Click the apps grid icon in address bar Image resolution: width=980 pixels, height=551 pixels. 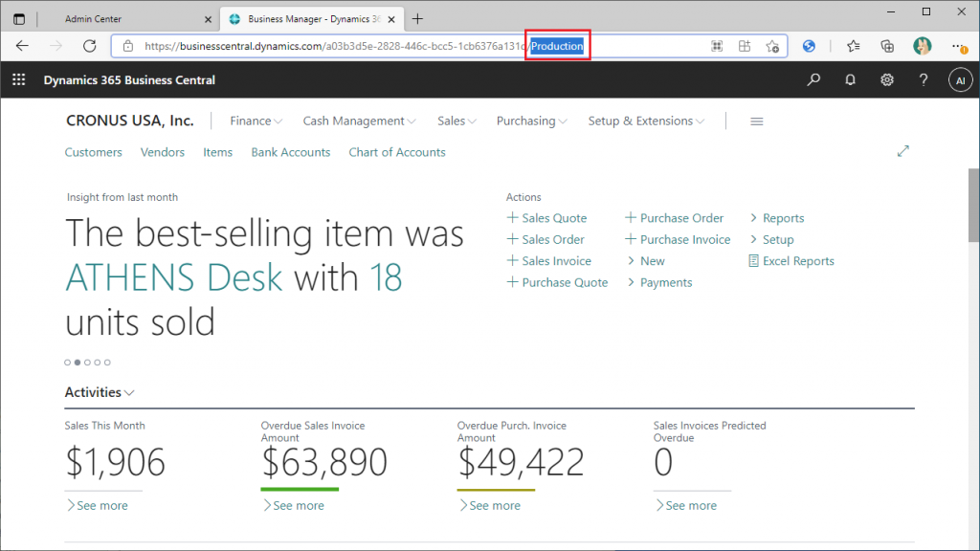(x=745, y=46)
